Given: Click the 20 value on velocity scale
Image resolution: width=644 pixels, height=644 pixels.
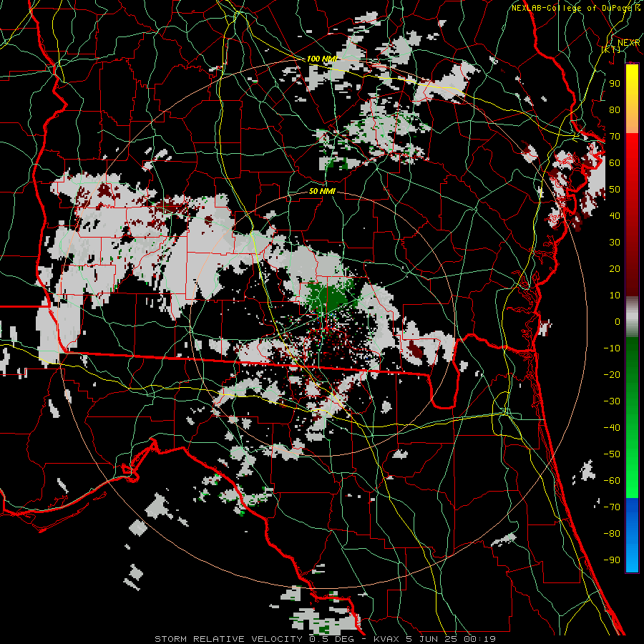Looking at the screenshot, I should (x=615, y=268).
